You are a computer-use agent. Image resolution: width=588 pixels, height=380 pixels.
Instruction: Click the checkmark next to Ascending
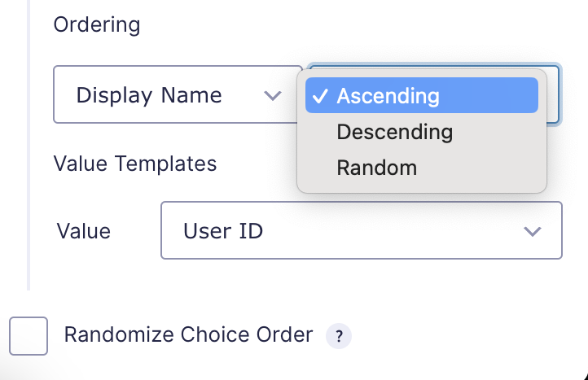tap(320, 96)
